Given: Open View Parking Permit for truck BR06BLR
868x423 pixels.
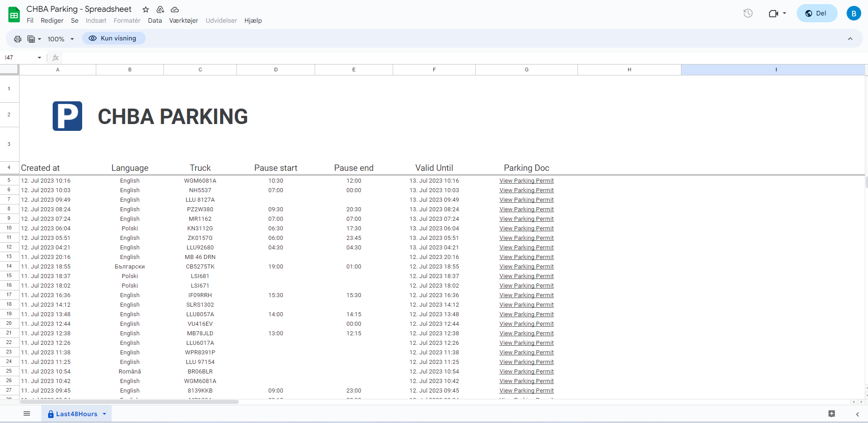Looking at the screenshot, I should coord(527,372).
